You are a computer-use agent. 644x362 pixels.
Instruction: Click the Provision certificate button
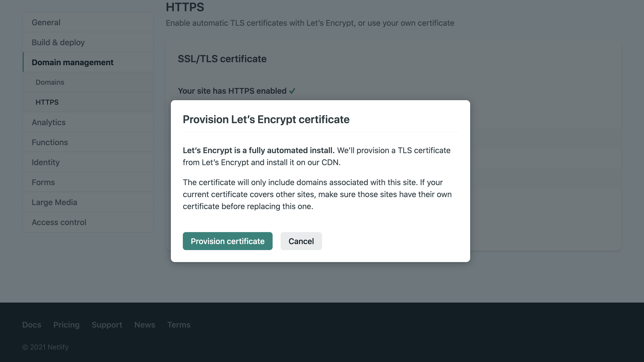tap(227, 241)
